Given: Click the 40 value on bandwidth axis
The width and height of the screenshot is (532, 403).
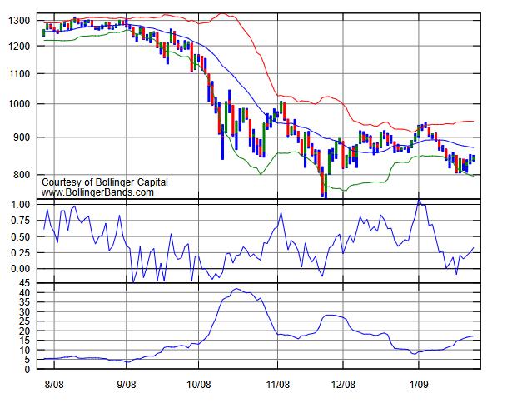Looking at the screenshot, I should point(25,293).
